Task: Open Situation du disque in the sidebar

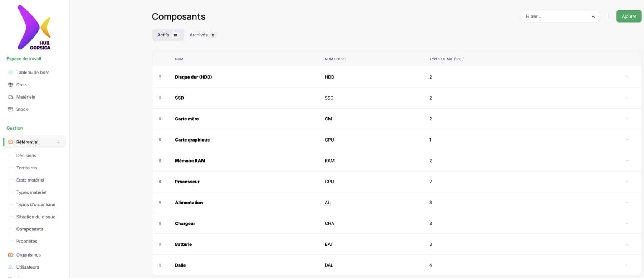Action: pos(36,217)
